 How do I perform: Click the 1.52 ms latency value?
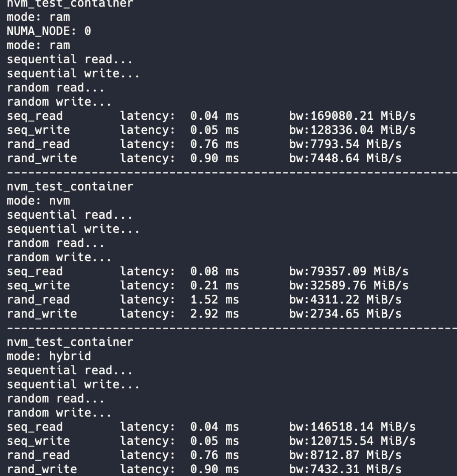(214, 300)
